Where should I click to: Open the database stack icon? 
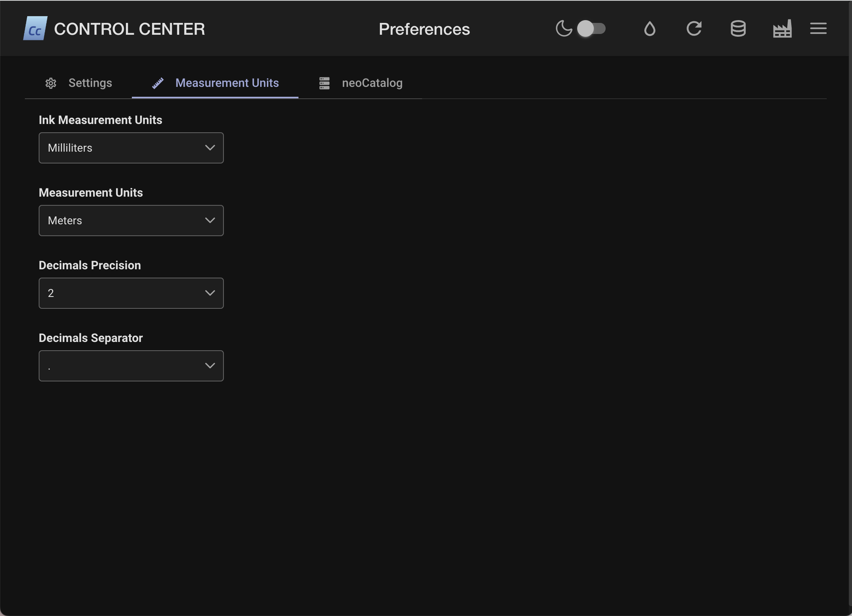tap(738, 28)
